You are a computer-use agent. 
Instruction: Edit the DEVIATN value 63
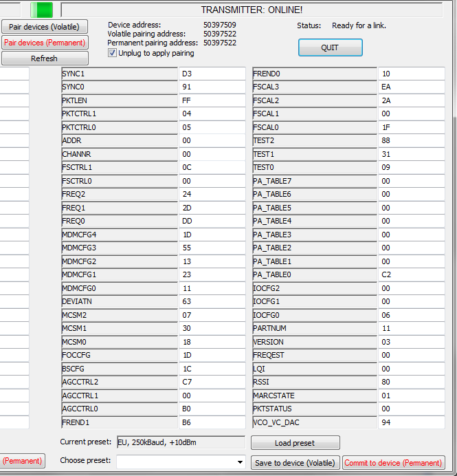pyautogui.click(x=212, y=302)
